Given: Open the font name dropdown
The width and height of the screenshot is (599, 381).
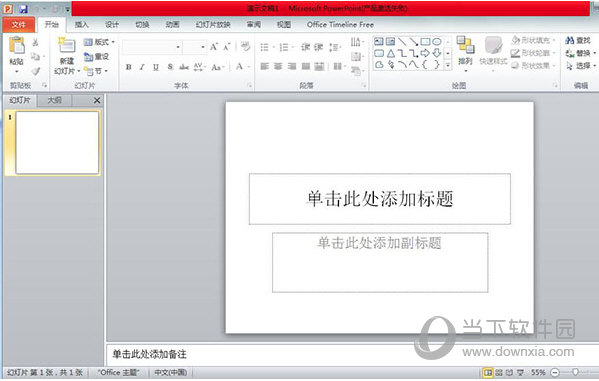Looking at the screenshot, I should click(x=178, y=47).
